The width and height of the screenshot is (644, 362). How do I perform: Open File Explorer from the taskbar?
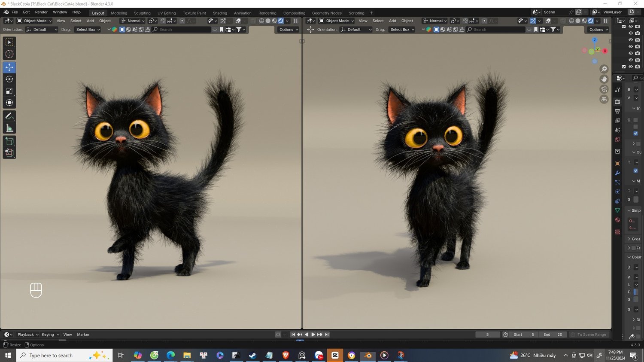[187, 356]
